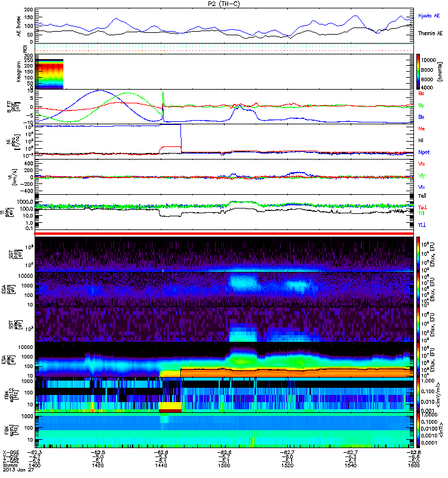Viewport: 448px width, 478px height.
Task: Click the AE Index axis label
Action: [x=19, y=26]
